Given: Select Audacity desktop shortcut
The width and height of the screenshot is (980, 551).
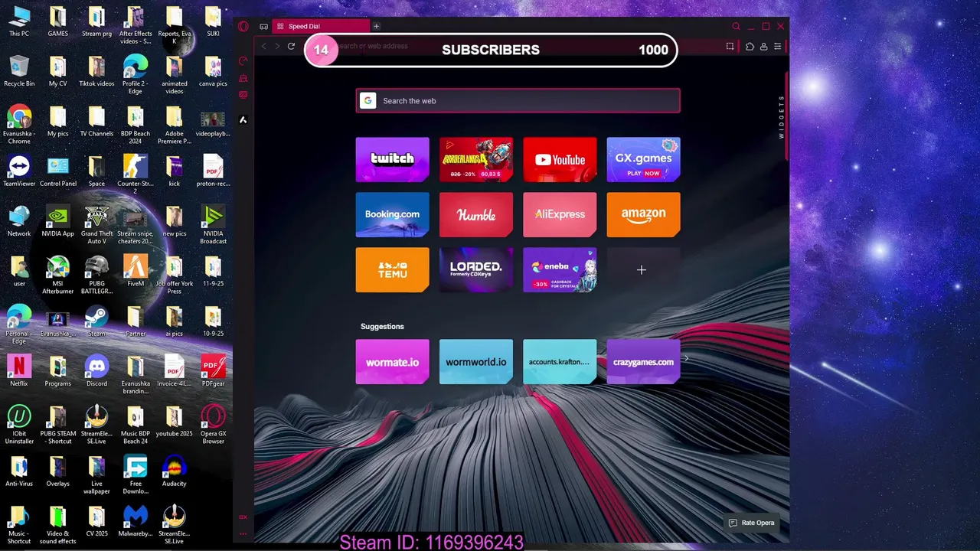Looking at the screenshot, I should 174,471.
